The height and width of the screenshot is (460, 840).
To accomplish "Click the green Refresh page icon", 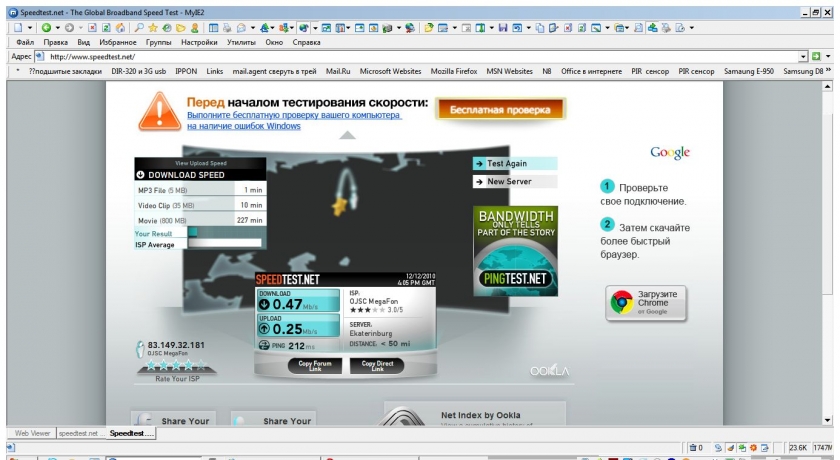I will 106,28.
